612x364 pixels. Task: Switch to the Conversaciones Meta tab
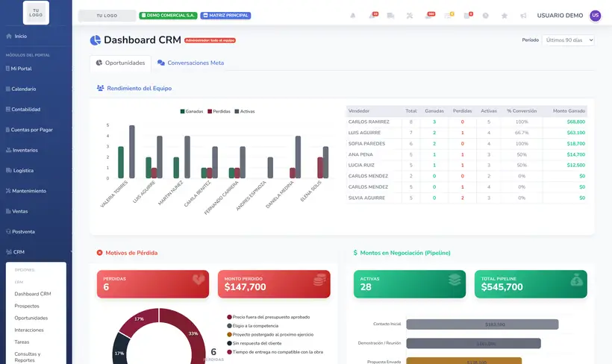(x=190, y=63)
